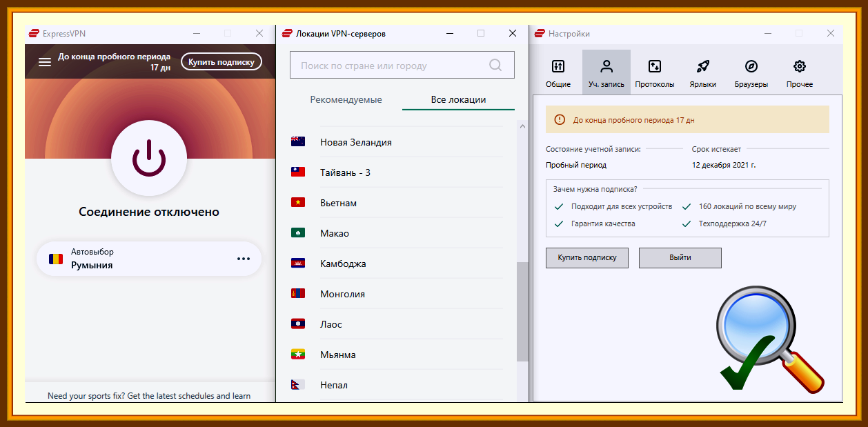Screen dimensions: 868x427
Task: Open the Протоколы settings tab
Action: tap(655, 72)
